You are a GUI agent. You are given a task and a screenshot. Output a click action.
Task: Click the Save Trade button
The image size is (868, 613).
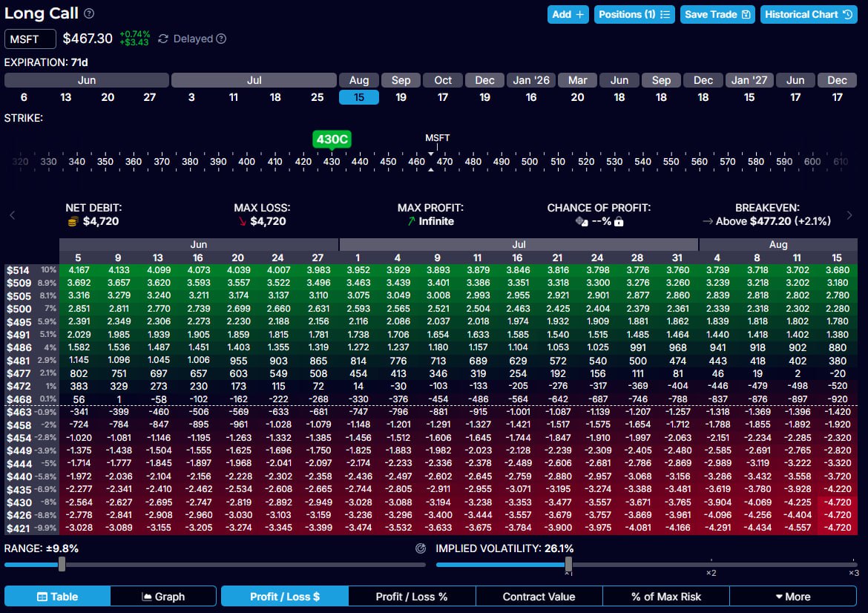pyautogui.click(x=717, y=14)
